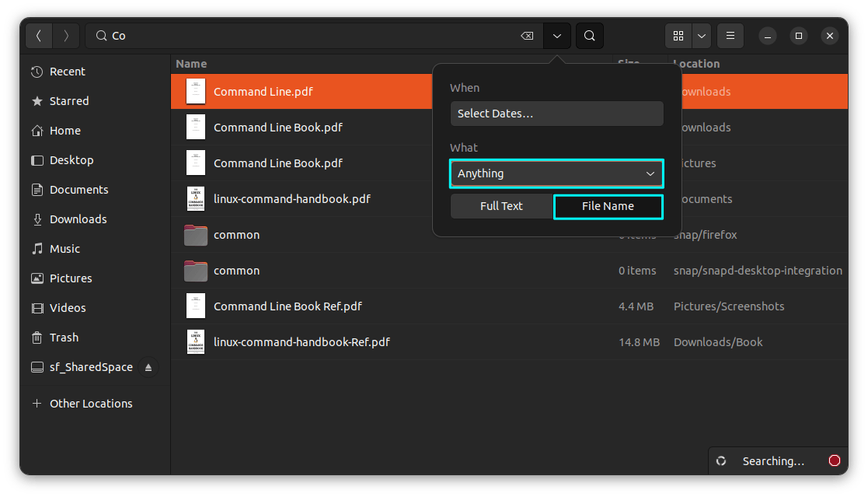The height and width of the screenshot is (497, 868).
Task: Open the hamburger main menu
Action: pyautogui.click(x=730, y=36)
